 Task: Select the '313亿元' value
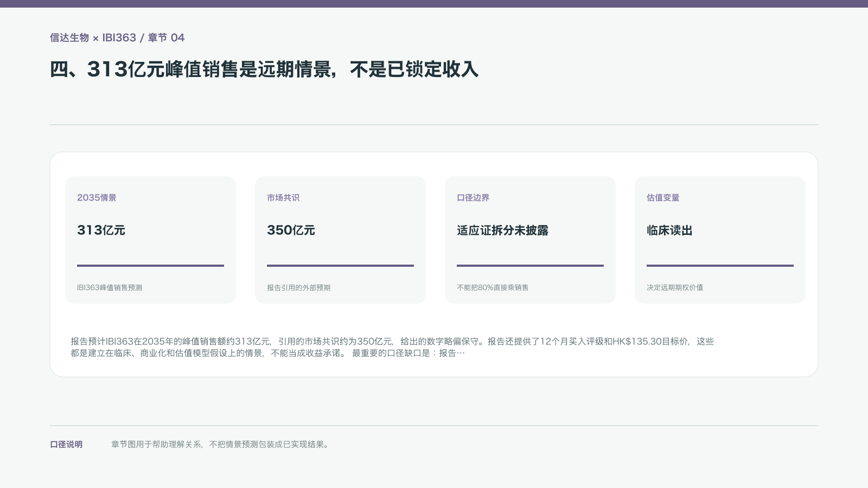click(101, 230)
